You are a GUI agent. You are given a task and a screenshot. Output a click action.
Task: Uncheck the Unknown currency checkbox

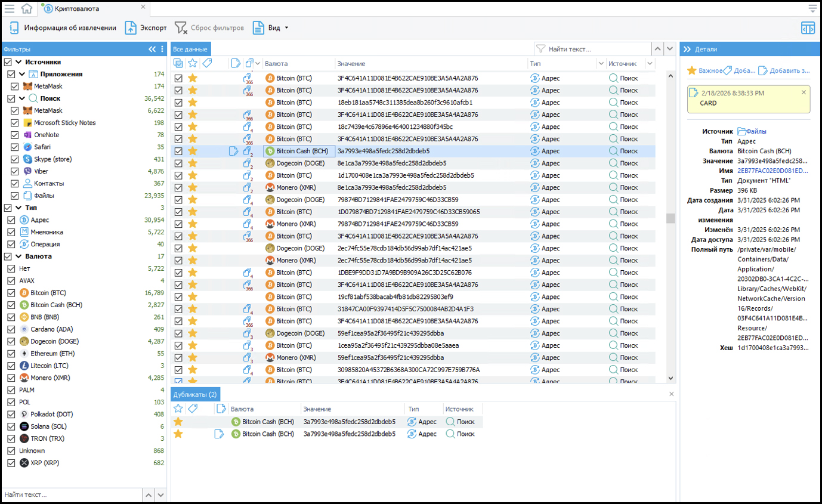(11, 451)
